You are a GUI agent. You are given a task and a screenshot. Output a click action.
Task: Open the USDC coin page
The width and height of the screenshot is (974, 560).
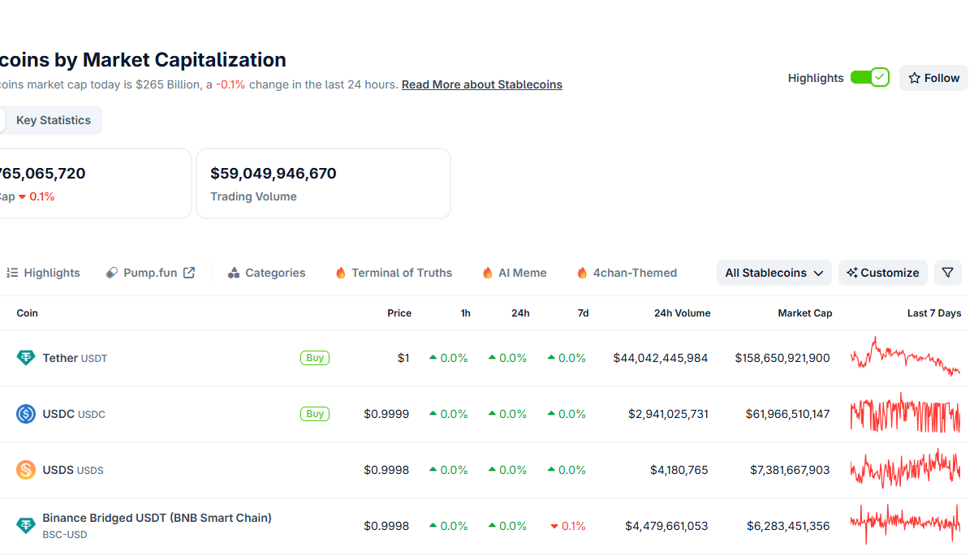tap(74, 414)
